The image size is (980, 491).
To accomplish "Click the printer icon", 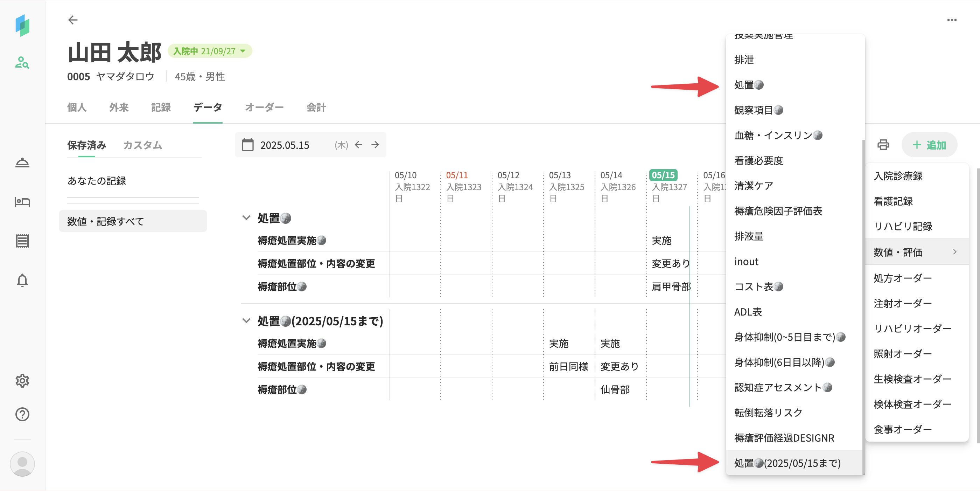I will click(883, 145).
